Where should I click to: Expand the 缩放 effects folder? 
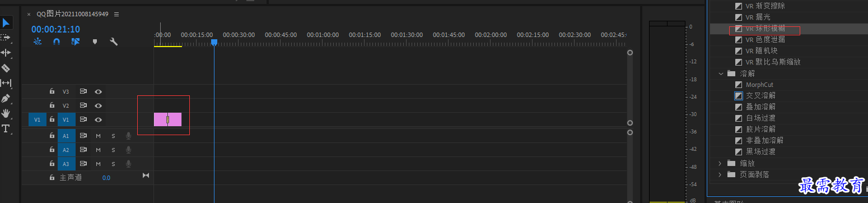pyautogui.click(x=721, y=163)
